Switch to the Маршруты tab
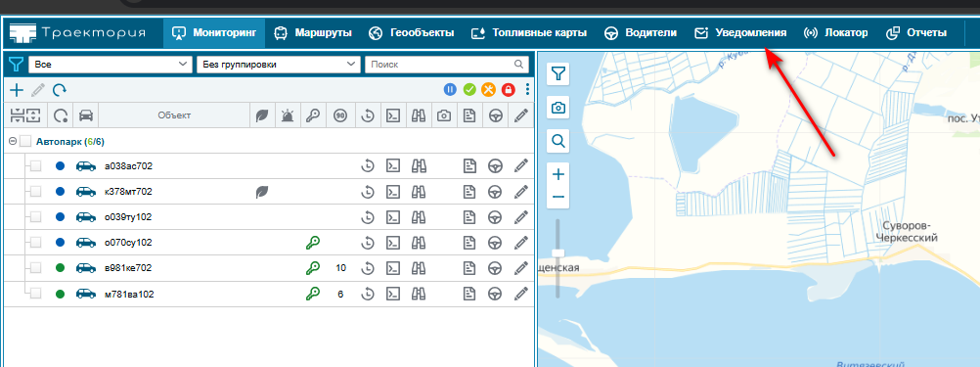 pos(313,33)
